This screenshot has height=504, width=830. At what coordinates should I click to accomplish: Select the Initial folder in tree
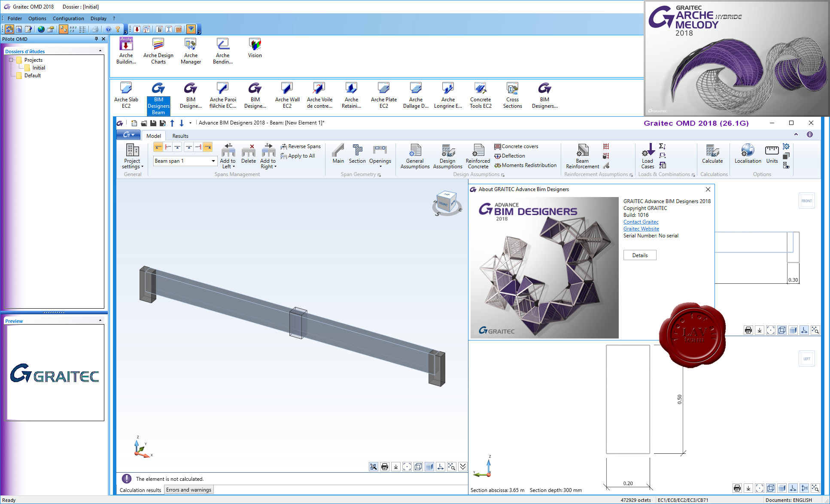(39, 68)
